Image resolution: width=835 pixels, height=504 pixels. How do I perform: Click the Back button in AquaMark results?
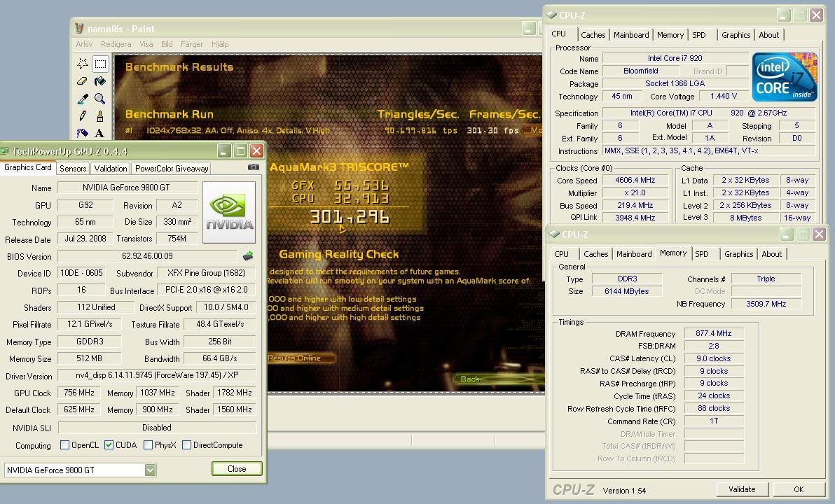click(x=499, y=379)
